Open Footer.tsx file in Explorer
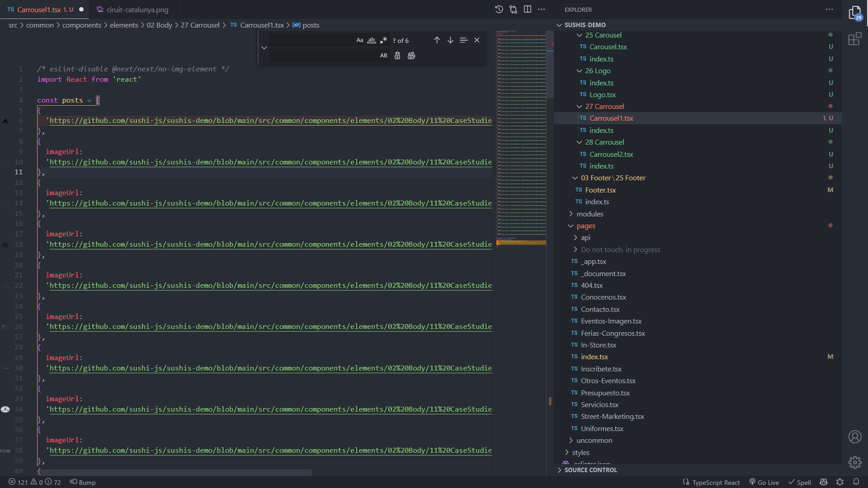868x488 pixels. pyautogui.click(x=601, y=189)
